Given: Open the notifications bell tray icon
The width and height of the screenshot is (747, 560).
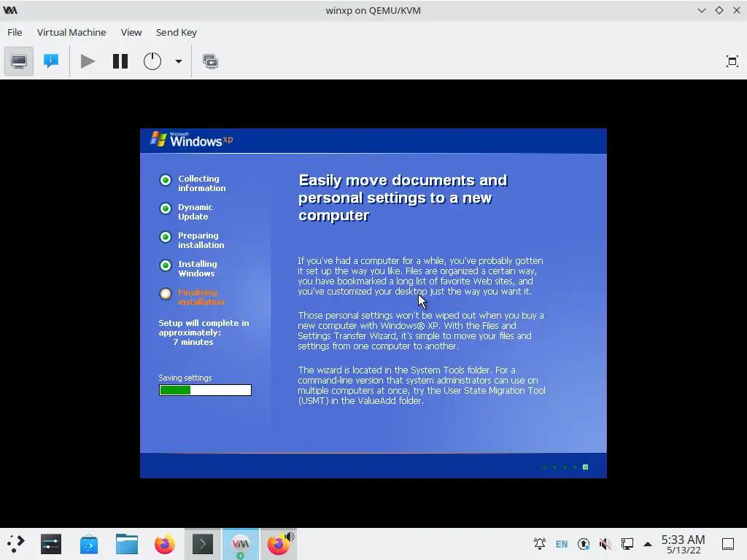Looking at the screenshot, I should (x=540, y=544).
